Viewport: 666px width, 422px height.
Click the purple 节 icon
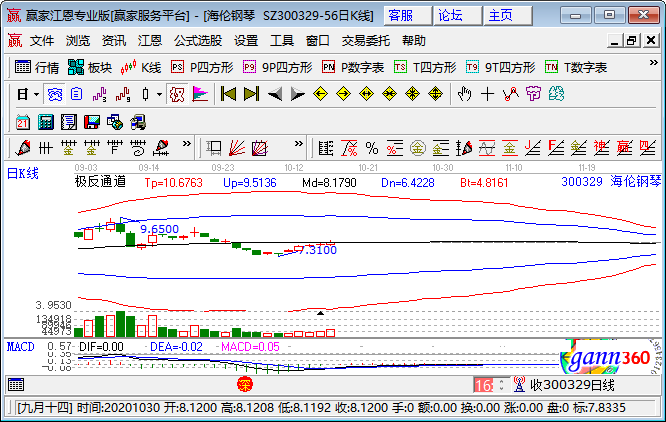click(x=533, y=94)
